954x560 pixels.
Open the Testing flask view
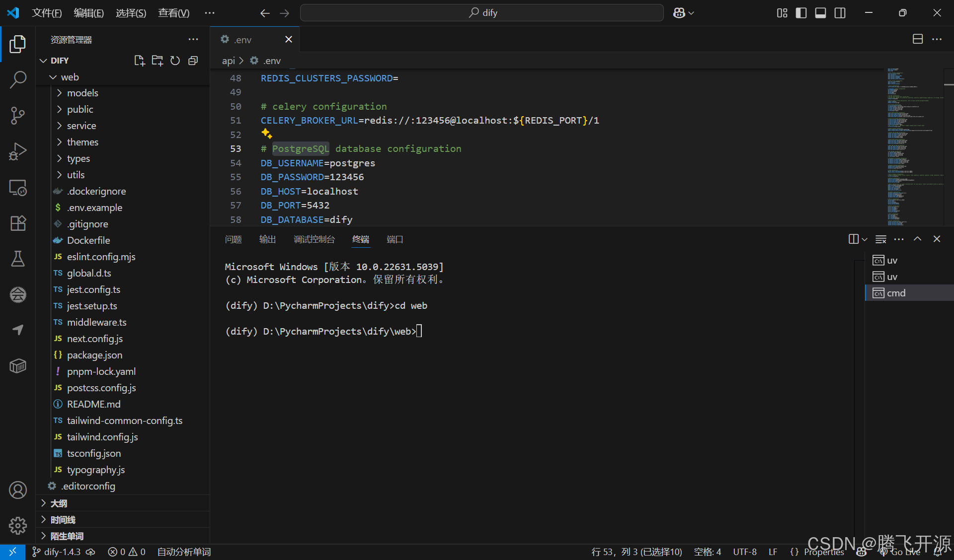click(18, 259)
